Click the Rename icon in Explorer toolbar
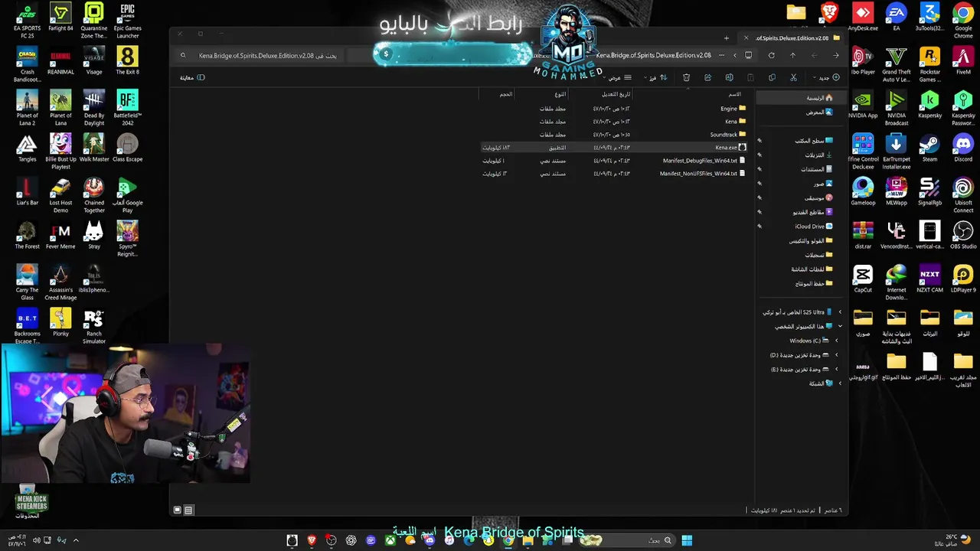The image size is (980, 551). click(x=729, y=77)
